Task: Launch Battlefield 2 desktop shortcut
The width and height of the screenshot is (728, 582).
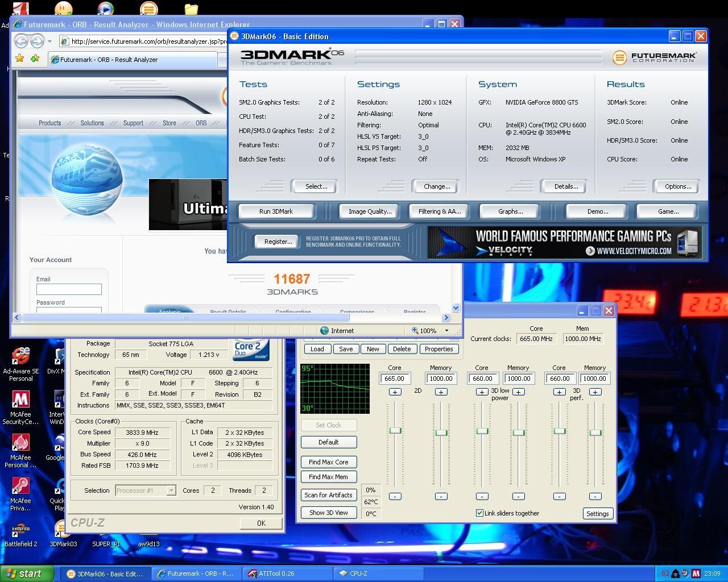Action: [20, 534]
